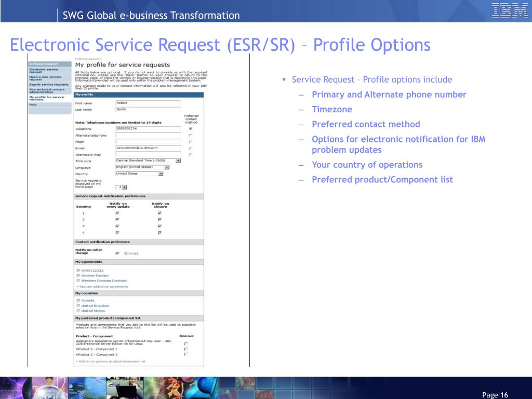Open service requests displayed on home page dropdown
Viewport: 532px width, 399px height.
[122, 187]
